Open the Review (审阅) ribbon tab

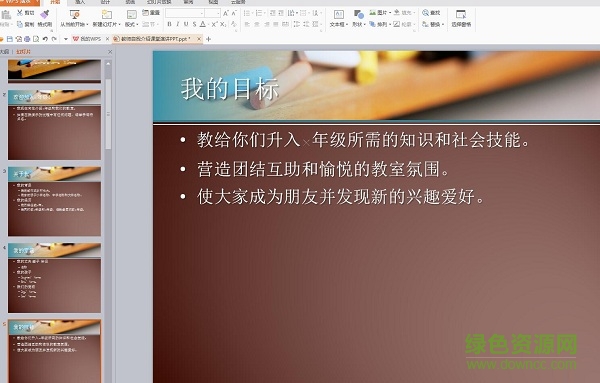188,2
